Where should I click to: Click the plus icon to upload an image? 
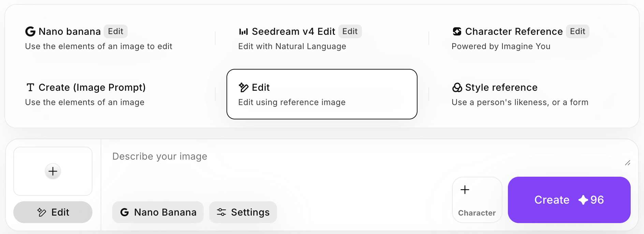pos(53,171)
